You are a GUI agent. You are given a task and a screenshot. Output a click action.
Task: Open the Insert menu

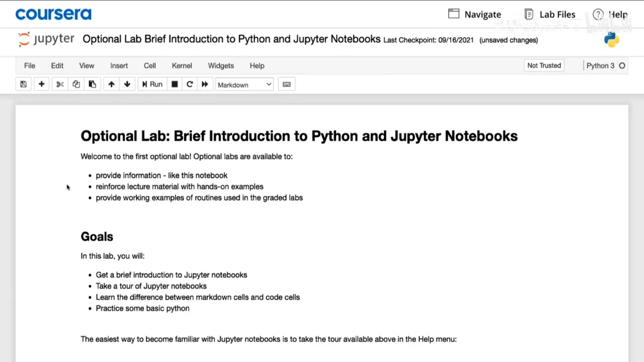(x=119, y=66)
